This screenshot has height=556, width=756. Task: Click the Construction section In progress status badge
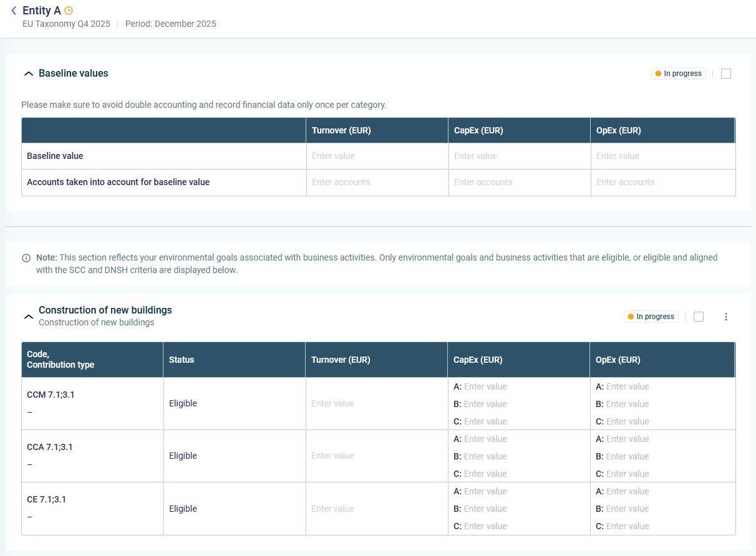651,317
